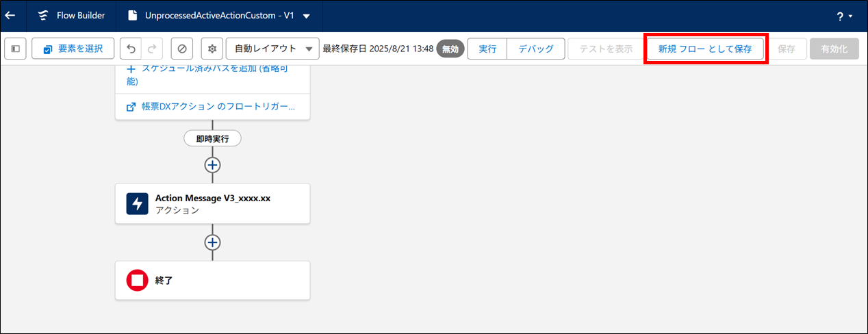Open flow settings gear icon

212,49
